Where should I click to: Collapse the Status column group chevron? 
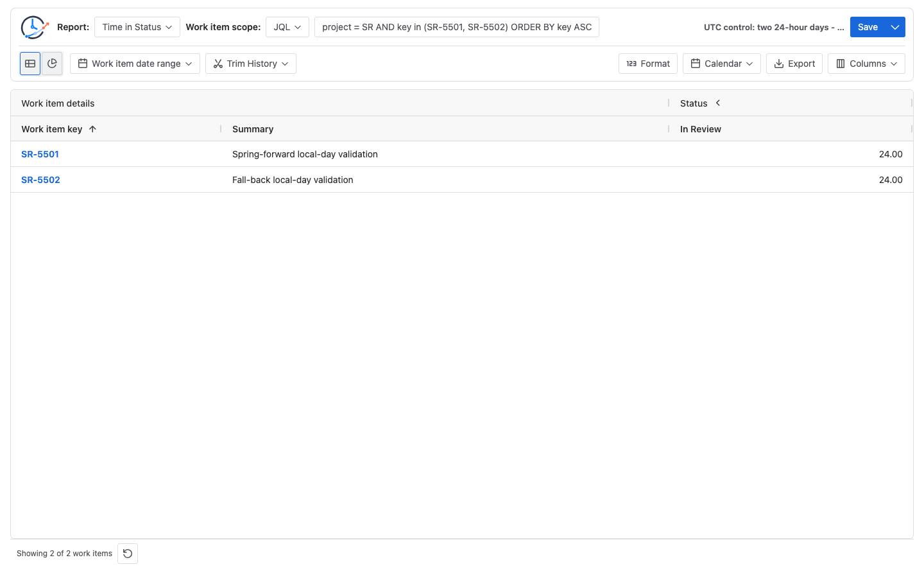(x=718, y=103)
